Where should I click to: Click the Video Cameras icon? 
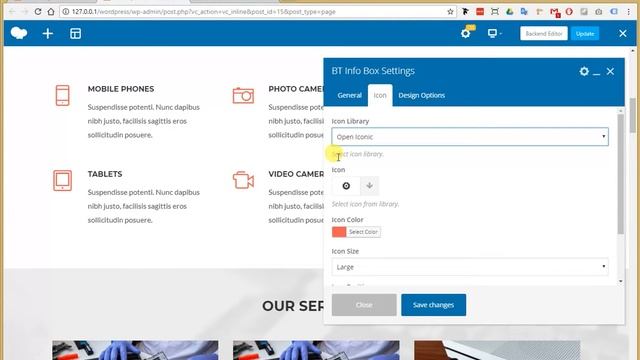[243, 180]
